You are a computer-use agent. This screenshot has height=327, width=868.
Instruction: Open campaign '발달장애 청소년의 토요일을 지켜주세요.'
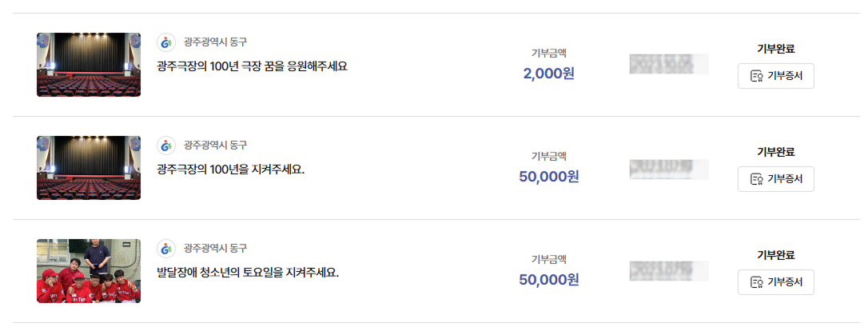(x=248, y=273)
